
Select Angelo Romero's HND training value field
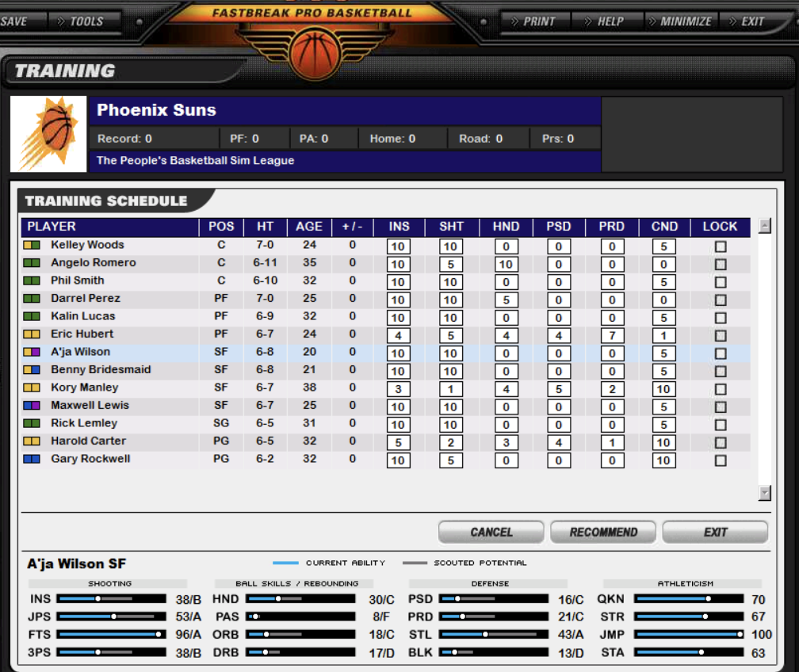point(506,265)
